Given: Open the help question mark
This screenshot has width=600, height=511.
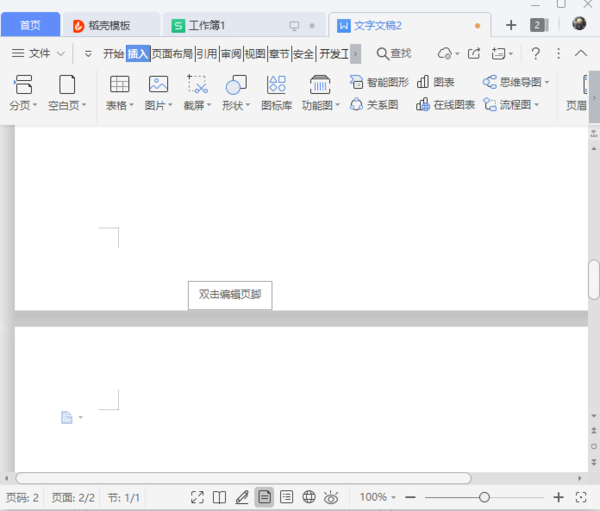Looking at the screenshot, I should (536, 54).
